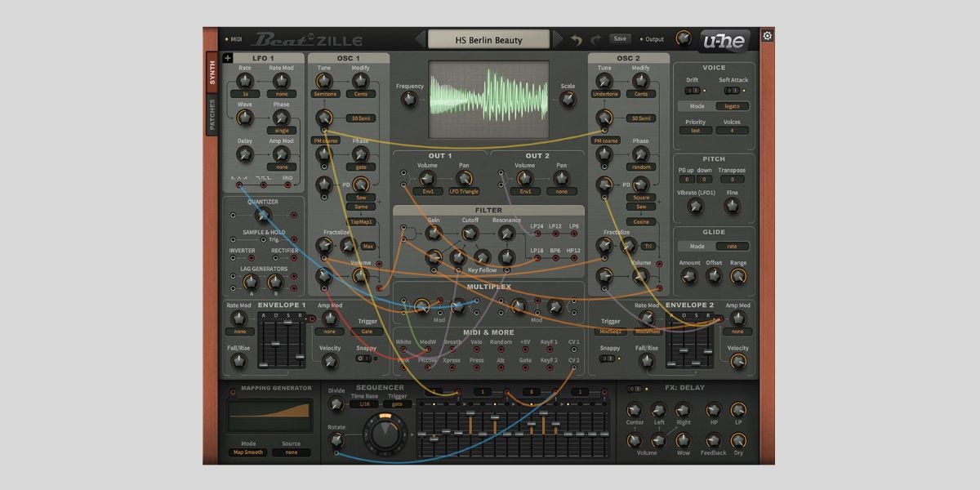Click the Pitch Transpose value field
The image size is (980, 490).
click(733, 179)
